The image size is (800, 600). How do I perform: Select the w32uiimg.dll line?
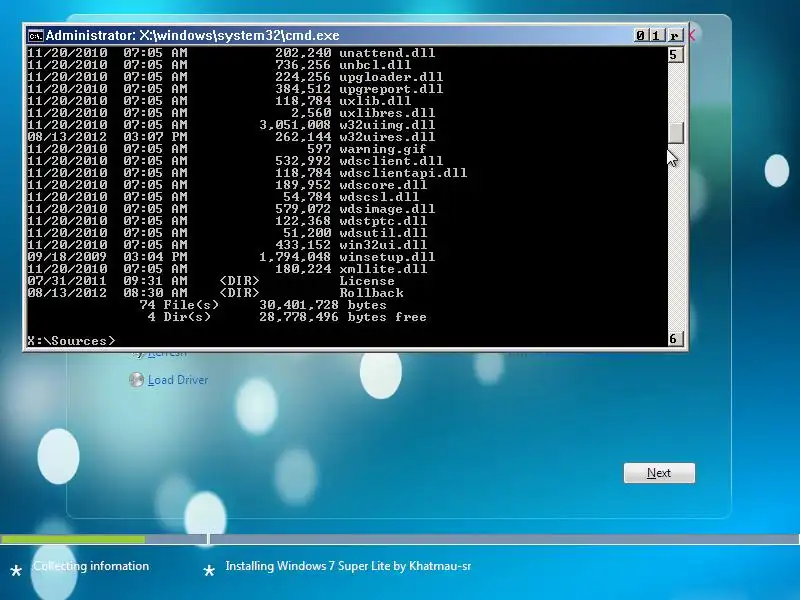pos(231,125)
